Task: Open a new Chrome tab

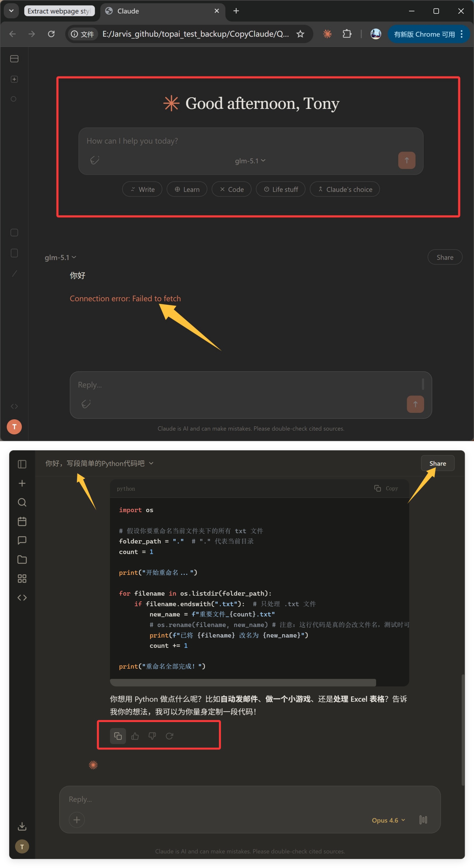Action: coord(236,11)
